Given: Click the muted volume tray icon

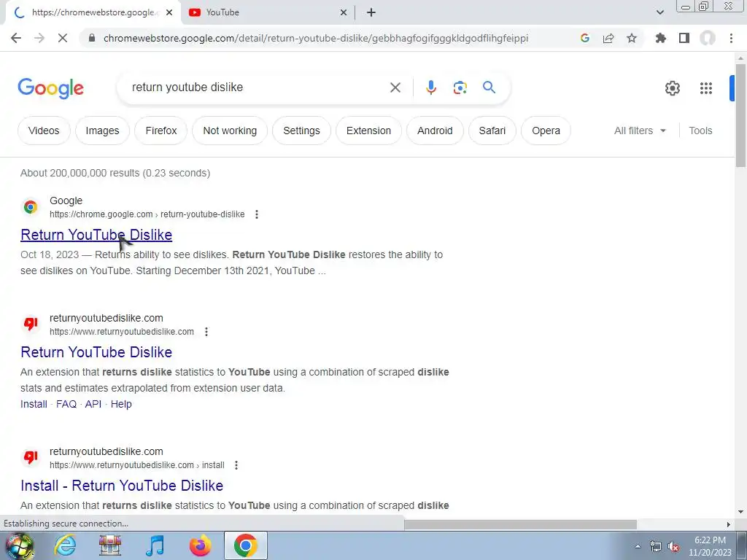Looking at the screenshot, I should 673,547.
